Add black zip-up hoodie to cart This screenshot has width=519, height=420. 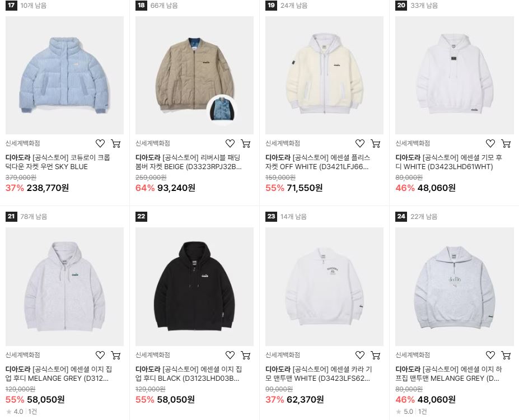click(246, 356)
